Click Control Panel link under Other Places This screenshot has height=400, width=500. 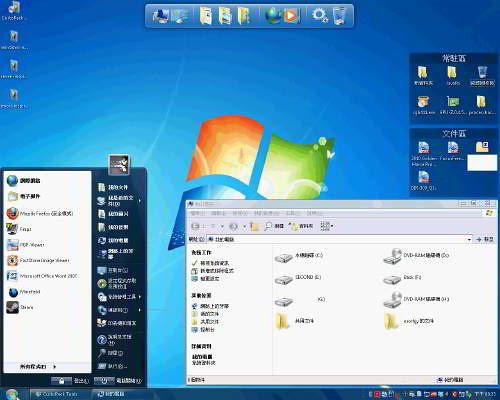tap(203, 329)
